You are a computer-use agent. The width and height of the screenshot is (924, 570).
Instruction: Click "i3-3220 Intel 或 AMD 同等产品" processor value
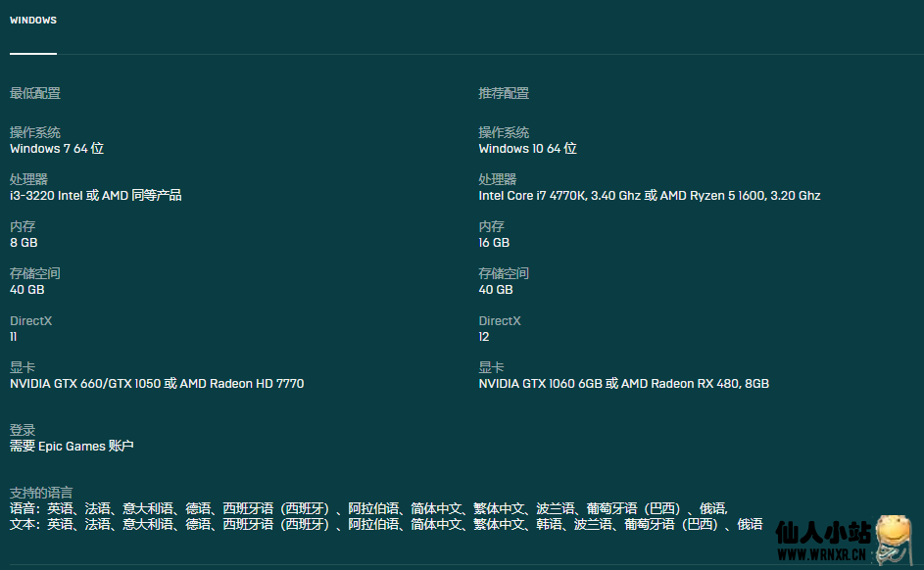tap(95, 196)
